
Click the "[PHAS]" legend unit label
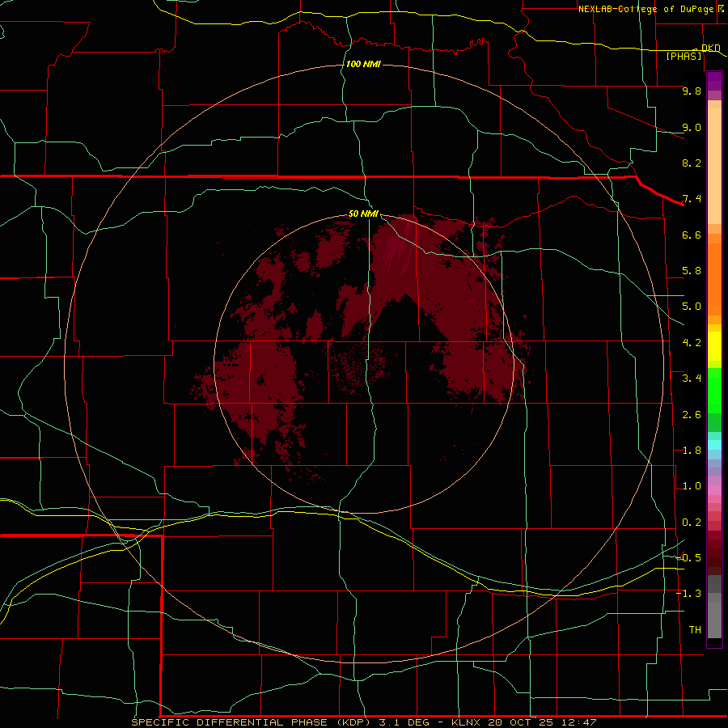point(684,56)
